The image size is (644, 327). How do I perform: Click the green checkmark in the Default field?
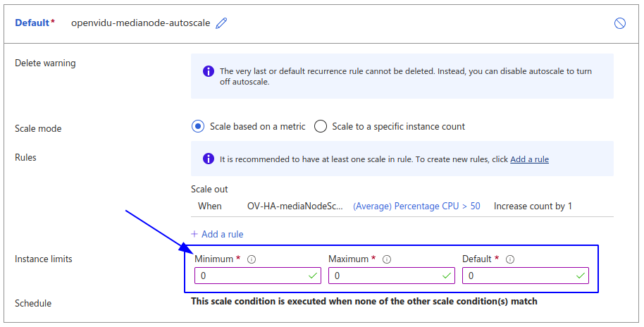click(581, 276)
